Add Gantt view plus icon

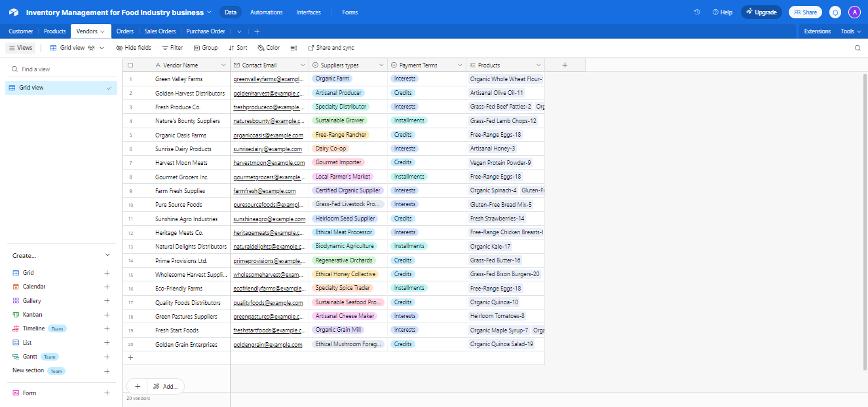[x=107, y=357]
